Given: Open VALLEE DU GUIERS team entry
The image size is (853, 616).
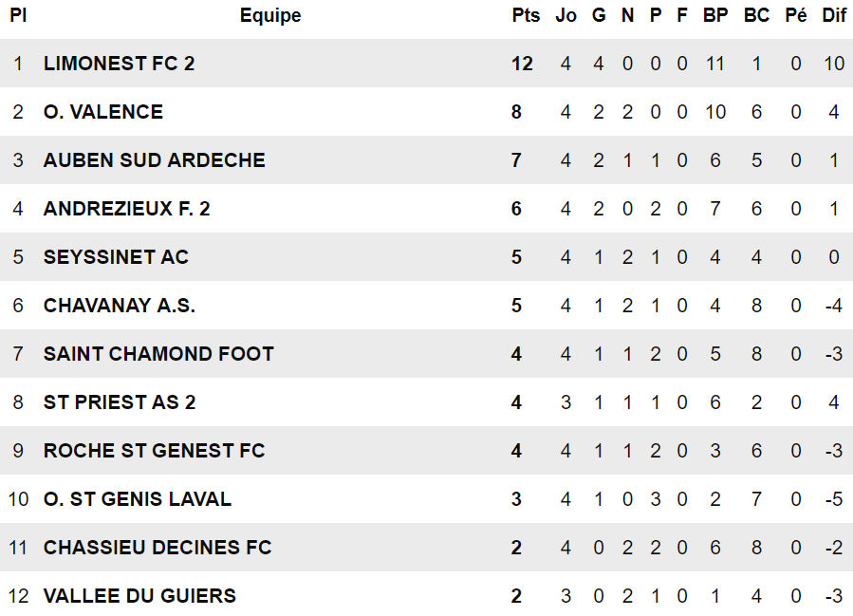Looking at the screenshot, I should [x=139, y=596].
